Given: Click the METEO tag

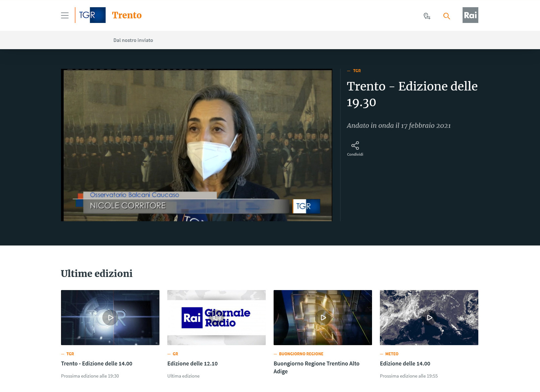Looking at the screenshot, I should (x=392, y=354).
